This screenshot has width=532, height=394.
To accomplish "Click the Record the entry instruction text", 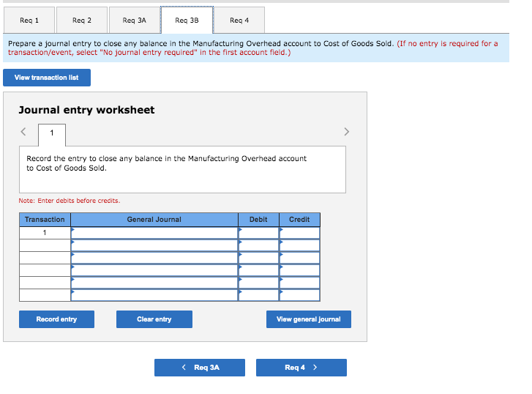I will click(x=167, y=163).
